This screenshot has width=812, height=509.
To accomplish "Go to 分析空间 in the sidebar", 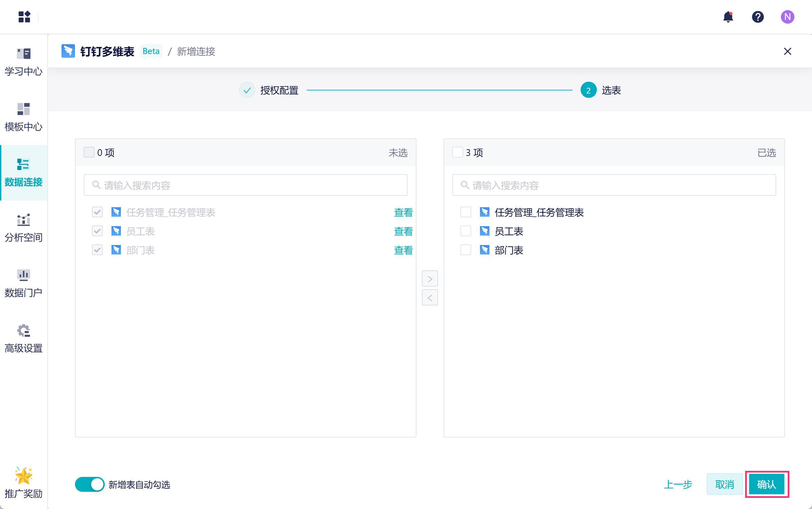I will coord(24,228).
